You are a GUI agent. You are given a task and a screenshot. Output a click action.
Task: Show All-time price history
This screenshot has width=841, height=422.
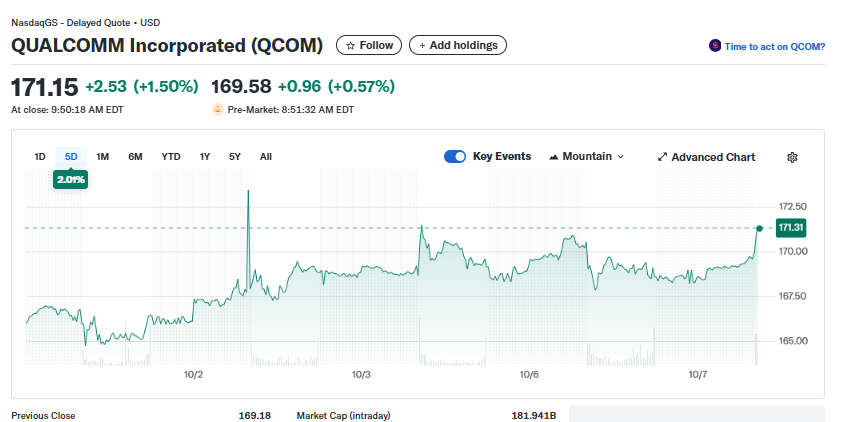(266, 156)
